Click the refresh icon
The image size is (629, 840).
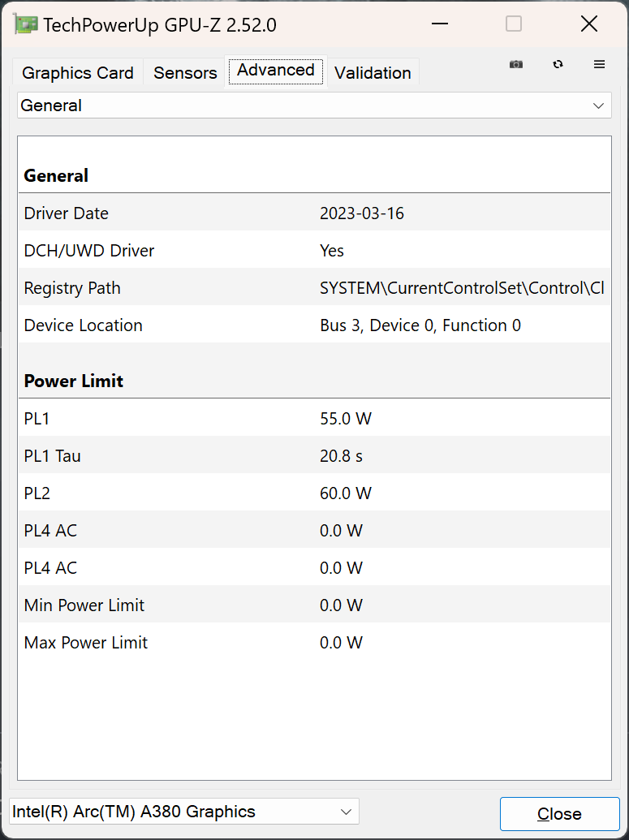pyautogui.click(x=558, y=64)
